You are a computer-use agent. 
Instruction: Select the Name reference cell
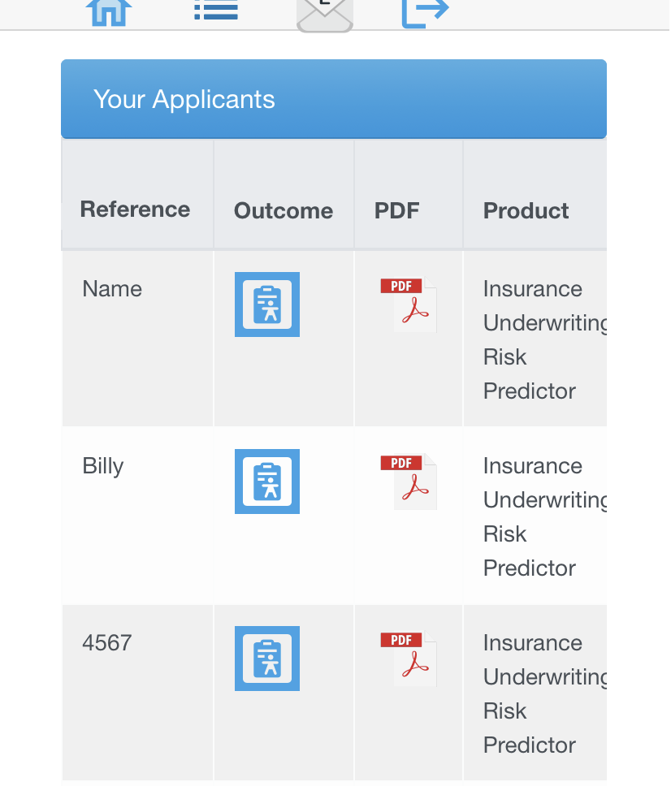click(x=112, y=289)
